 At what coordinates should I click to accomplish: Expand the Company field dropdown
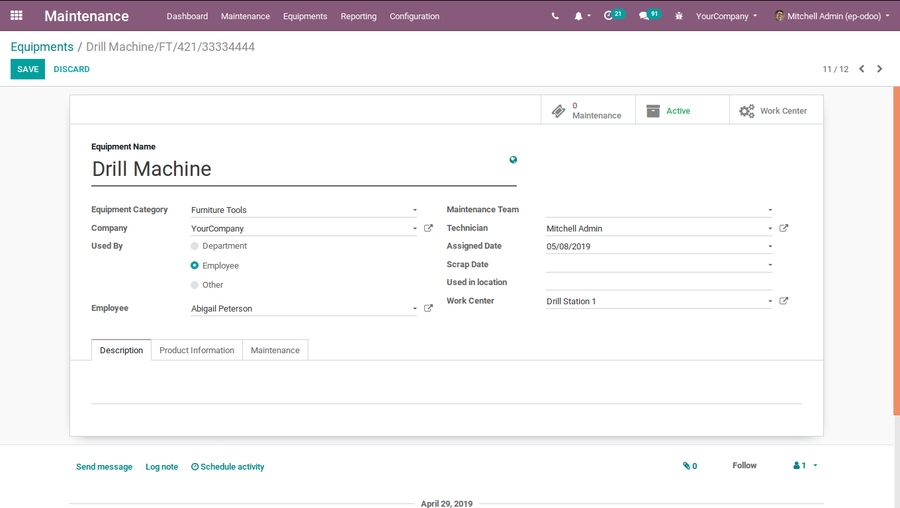click(x=414, y=228)
